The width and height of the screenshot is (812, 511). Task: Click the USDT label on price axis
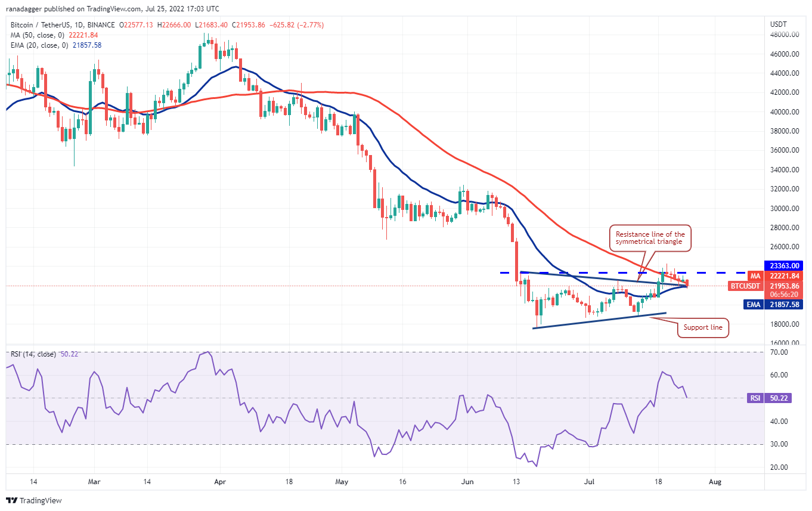[779, 24]
